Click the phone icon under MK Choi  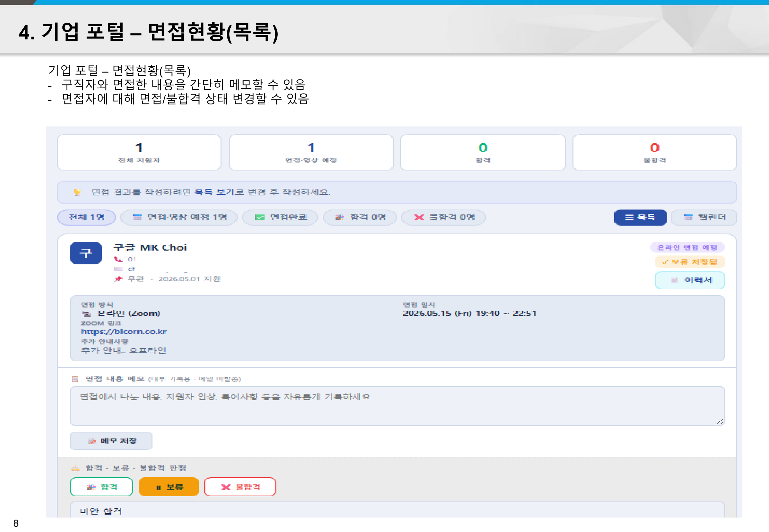(118, 259)
